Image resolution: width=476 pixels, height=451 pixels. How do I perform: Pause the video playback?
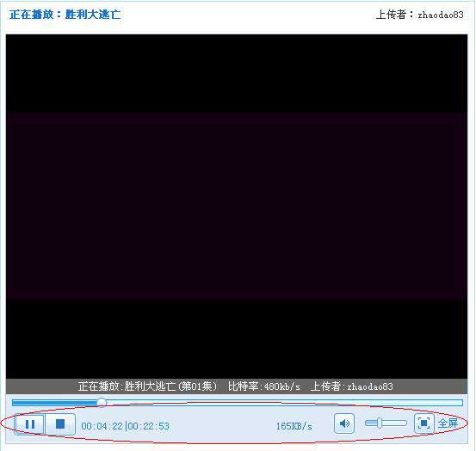tap(30, 424)
